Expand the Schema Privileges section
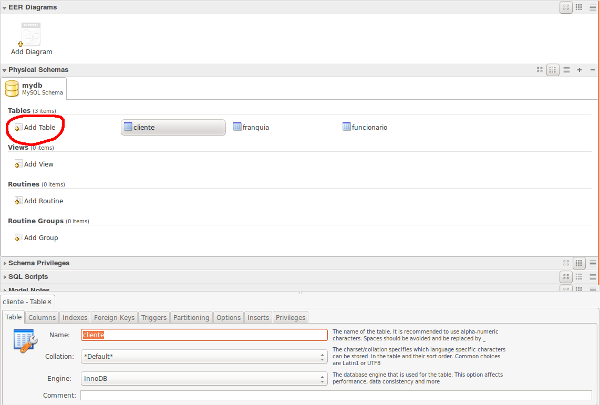 click(x=4, y=263)
